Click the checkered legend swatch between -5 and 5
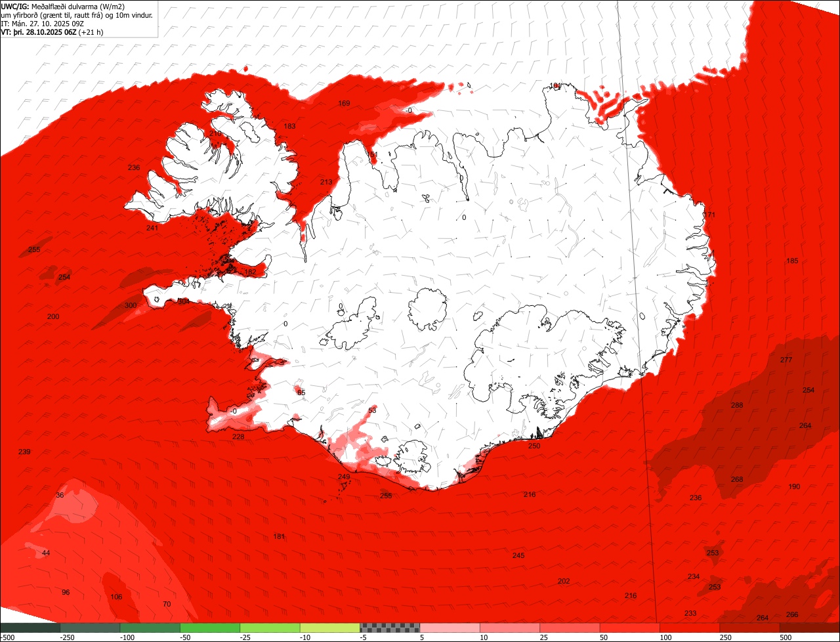 tap(390, 628)
